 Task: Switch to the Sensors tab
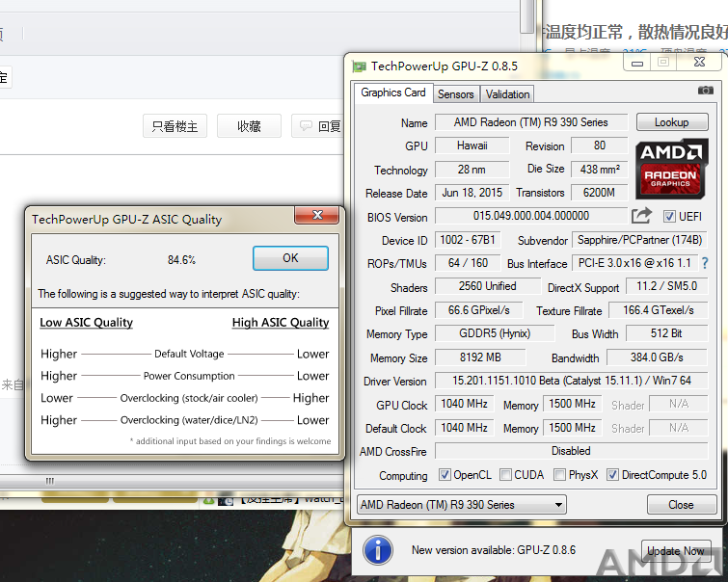coord(455,94)
